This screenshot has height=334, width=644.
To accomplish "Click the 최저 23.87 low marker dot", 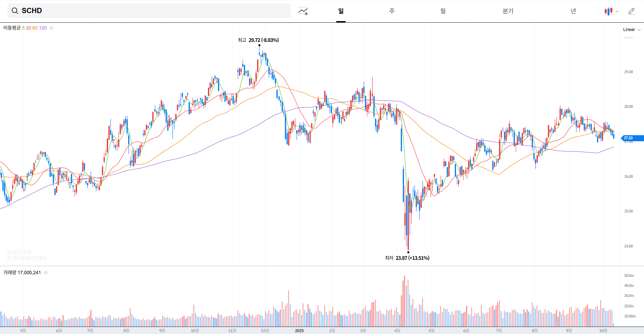I will click(x=408, y=252).
